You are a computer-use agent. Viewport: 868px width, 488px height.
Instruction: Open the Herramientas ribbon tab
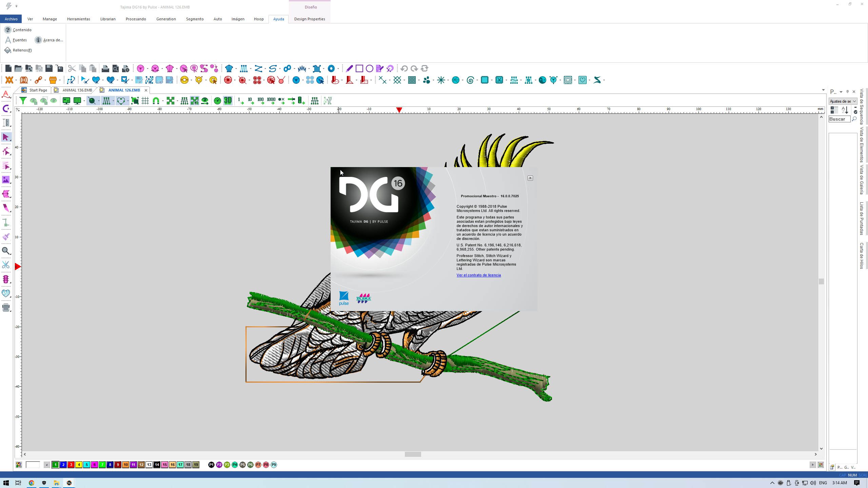point(78,19)
